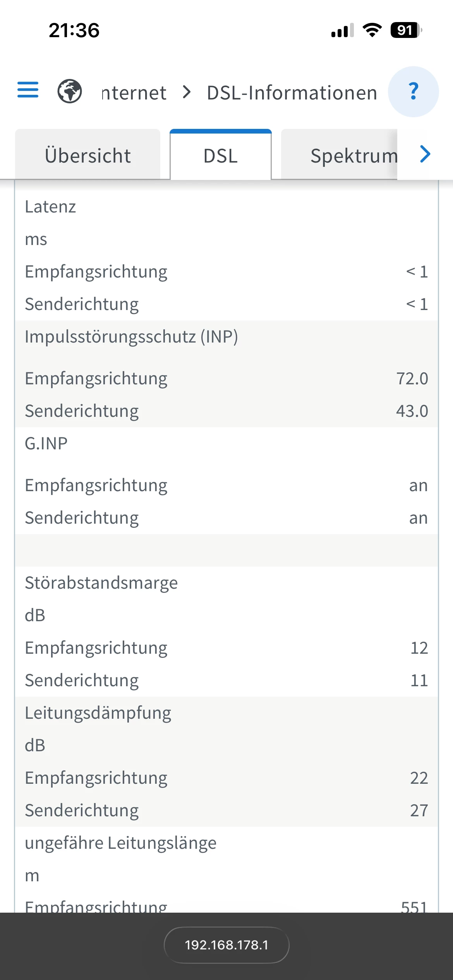Switch to the Übersicht tab

point(88,156)
